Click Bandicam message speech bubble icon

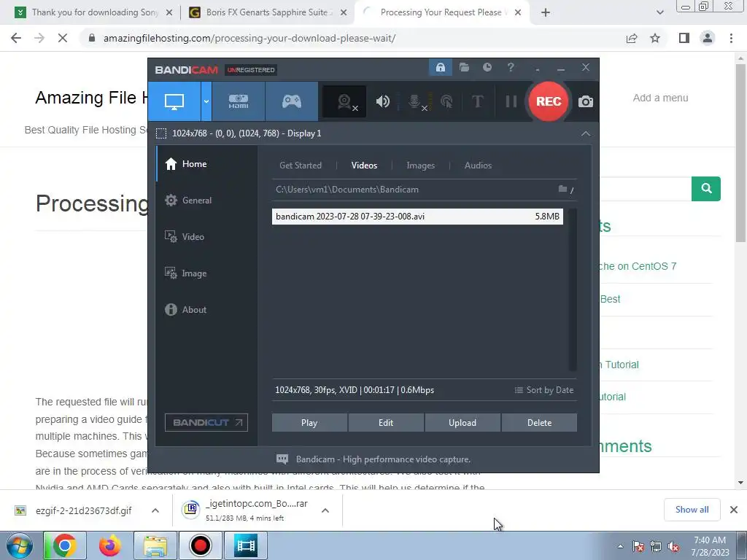tap(282, 459)
